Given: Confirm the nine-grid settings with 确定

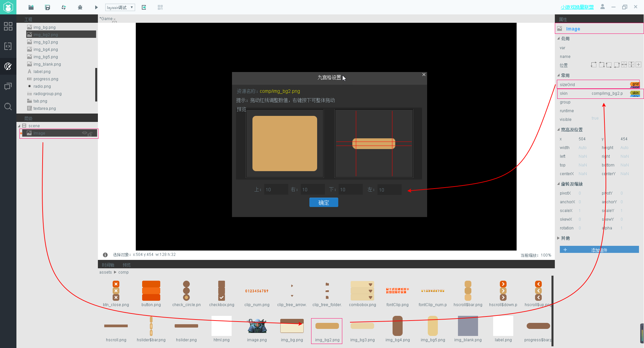Looking at the screenshot, I should 324,203.
